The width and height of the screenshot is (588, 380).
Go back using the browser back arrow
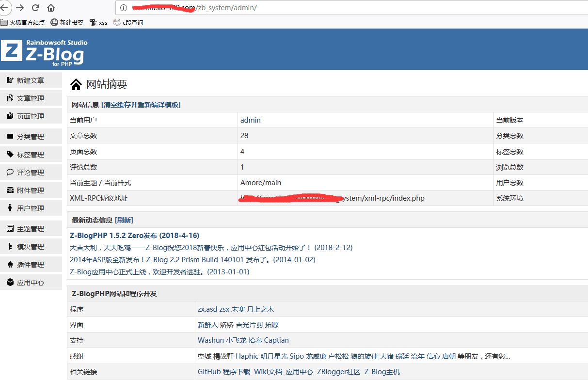click(x=3, y=8)
